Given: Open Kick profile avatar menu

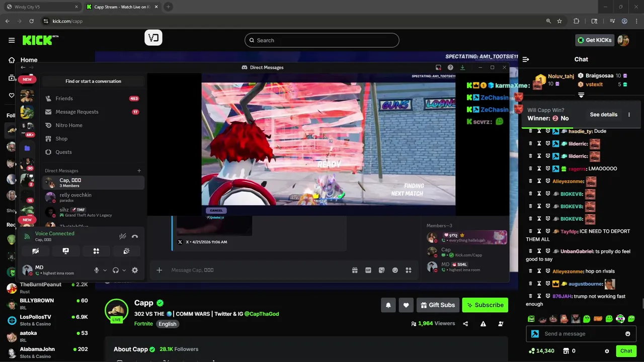Looking at the screenshot, I should tap(623, 40).
